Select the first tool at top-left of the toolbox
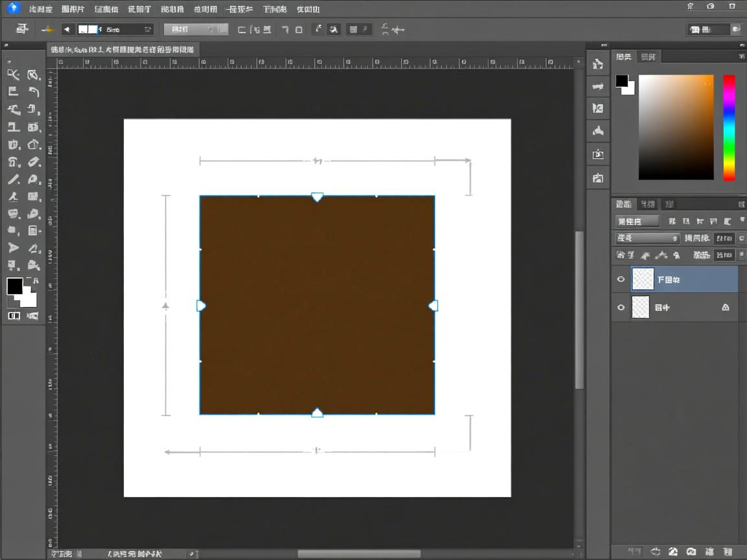 click(x=13, y=75)
